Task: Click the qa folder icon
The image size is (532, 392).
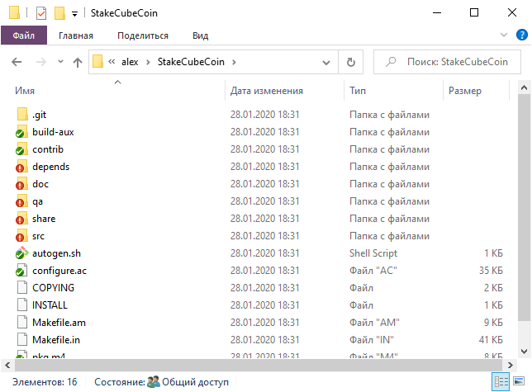Action: 21,201
